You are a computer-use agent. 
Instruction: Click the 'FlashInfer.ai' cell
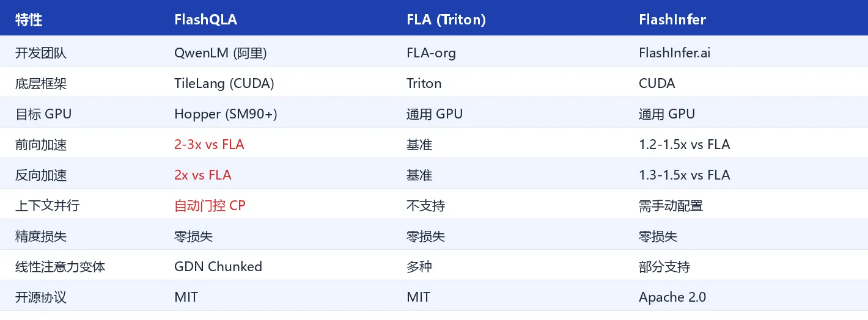pos(675,53)
